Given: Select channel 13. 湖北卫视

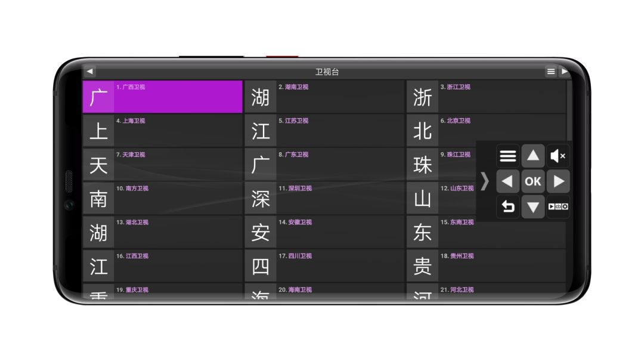Looking at the screenshot, I should 163,232.
